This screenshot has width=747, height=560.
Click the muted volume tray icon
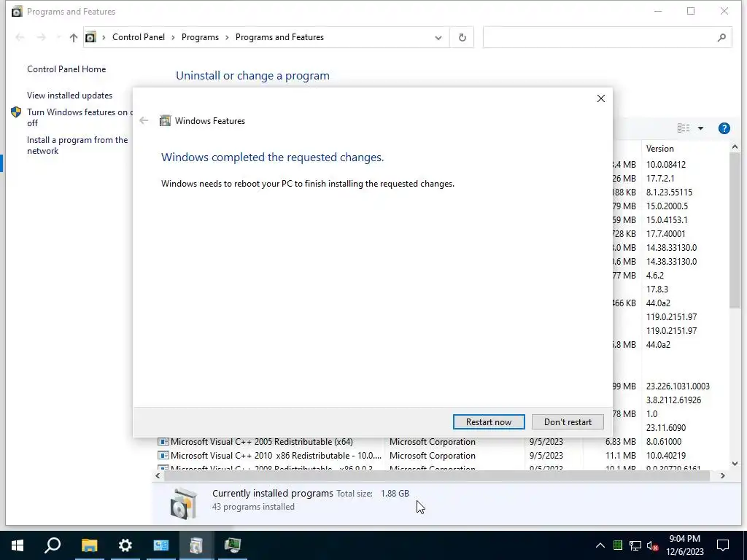(653, 545)
